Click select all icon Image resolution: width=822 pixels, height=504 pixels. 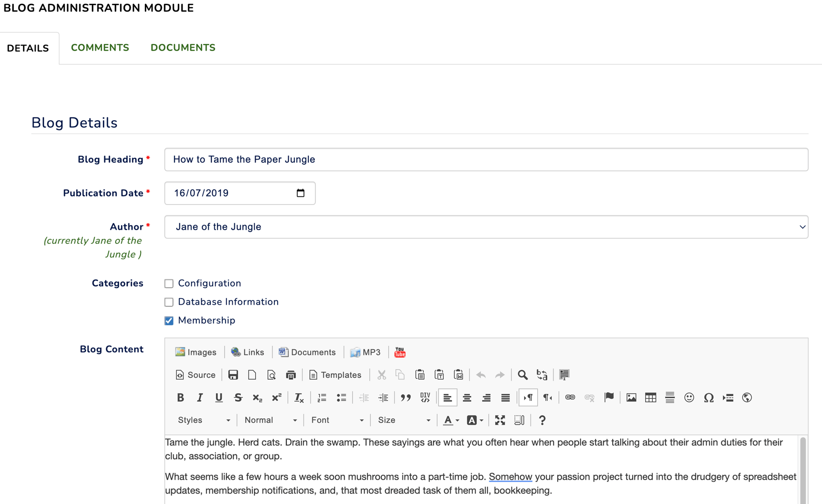564,375
